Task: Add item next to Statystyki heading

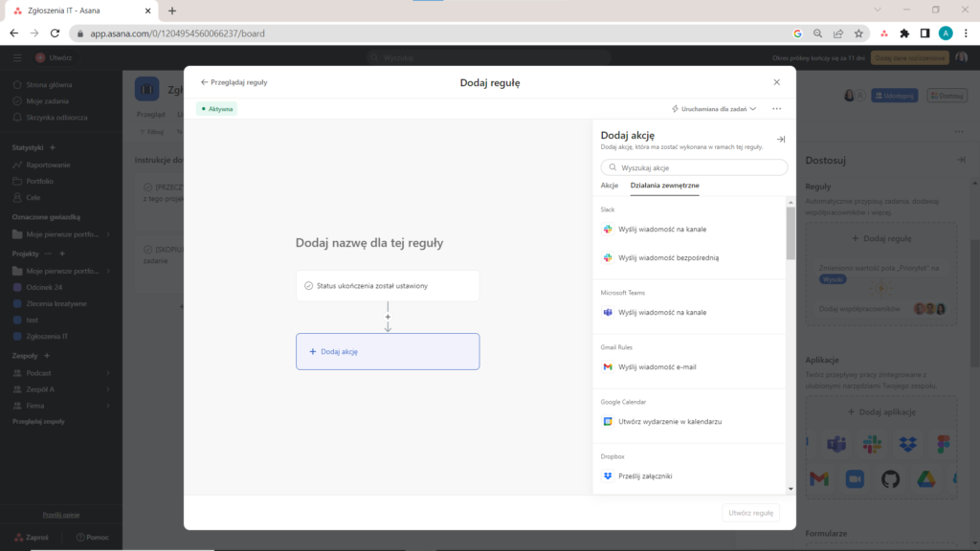Action: (53, 147)
